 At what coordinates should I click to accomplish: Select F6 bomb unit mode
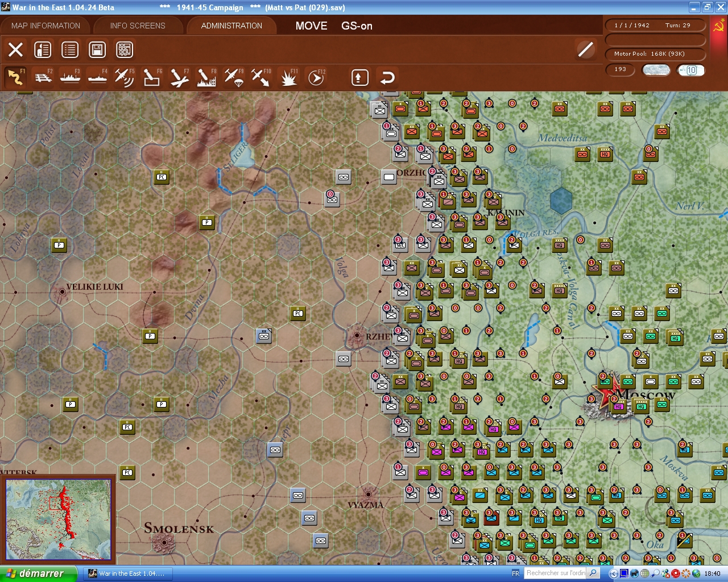[x=152, y=77]
